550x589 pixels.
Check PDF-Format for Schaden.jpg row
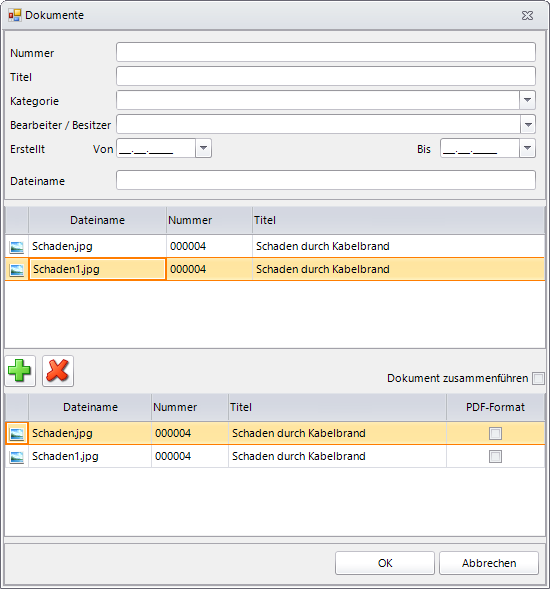(x=495, y=433)
